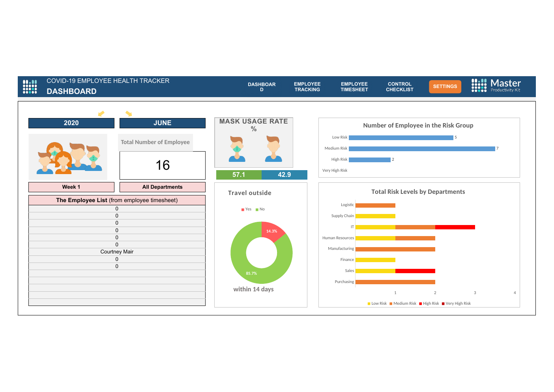Viewport: 554px width, 392px height.
Task: Click the Travel outside chart title
Action: [250, 193]
